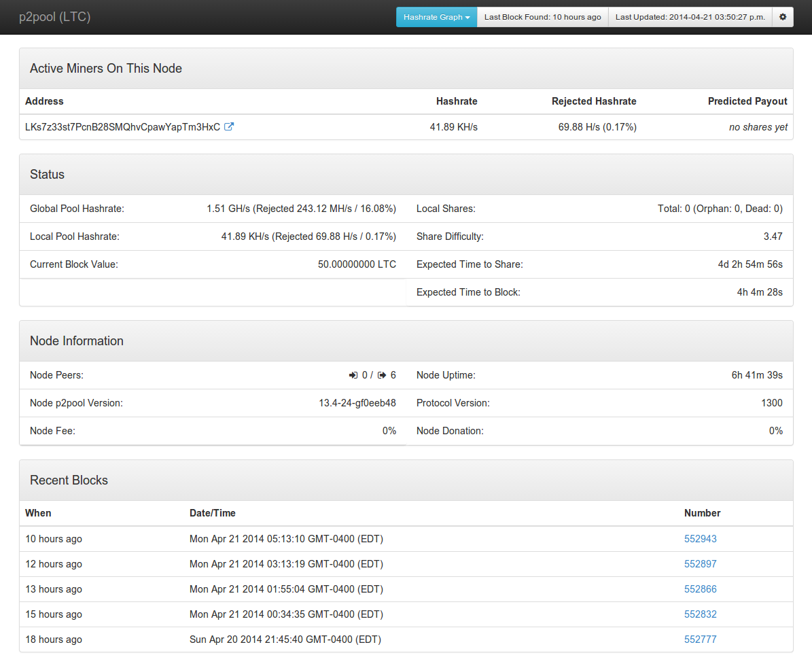Expand the Hashrate Graph dropdown
The width and height of the screenshot is (812, 666).
(436, 17)
